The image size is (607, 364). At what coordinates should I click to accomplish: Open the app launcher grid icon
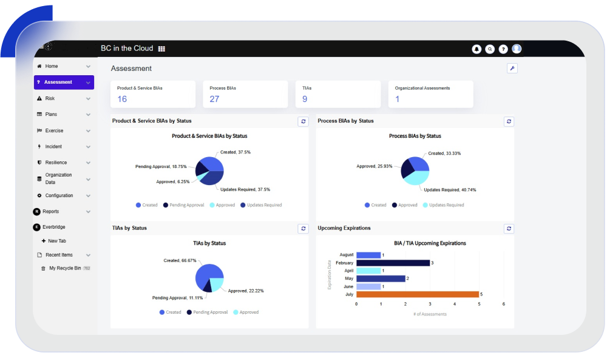point(161,49)
